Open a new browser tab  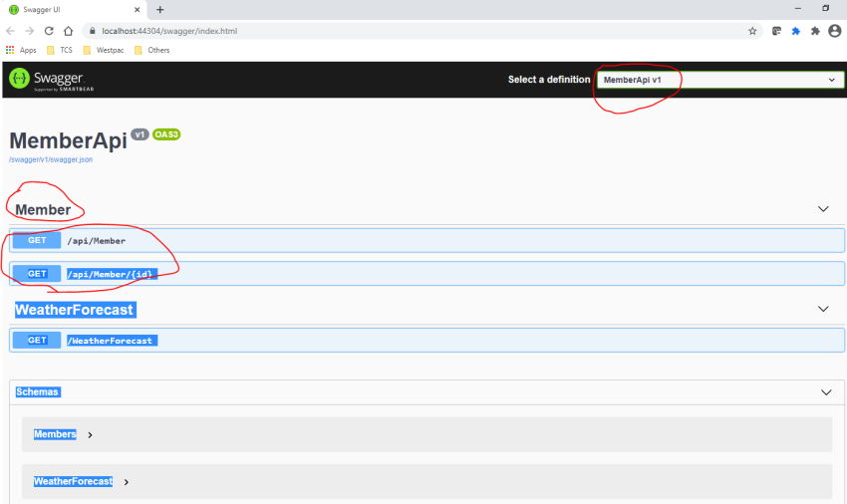coord(159,10)
